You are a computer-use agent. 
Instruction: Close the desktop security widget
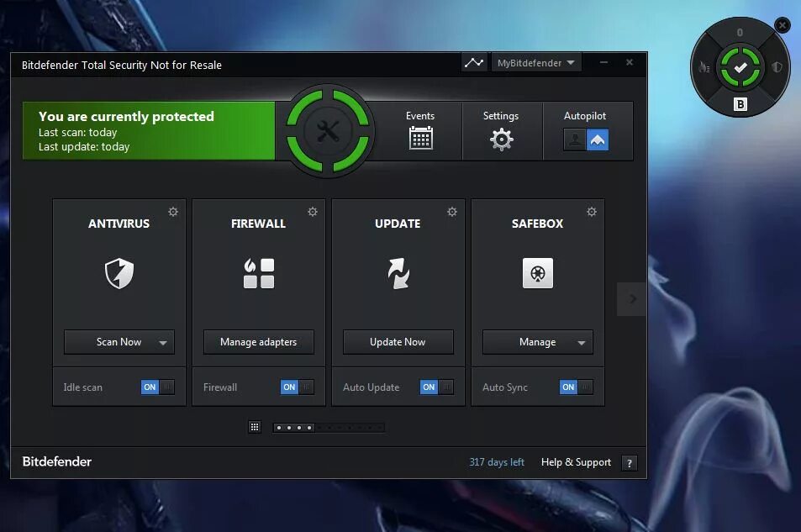[x=783, y=24]
